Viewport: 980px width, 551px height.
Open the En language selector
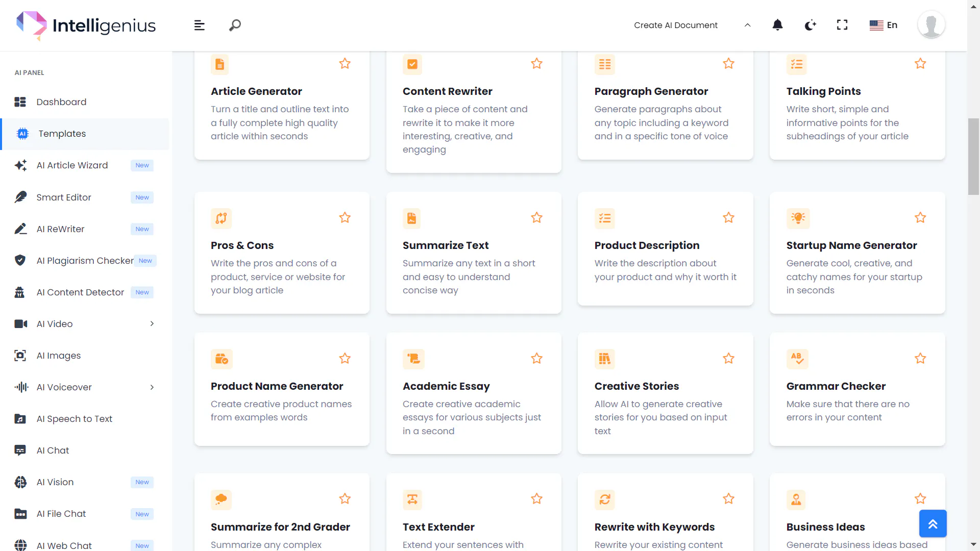click(x=884, y=25)
